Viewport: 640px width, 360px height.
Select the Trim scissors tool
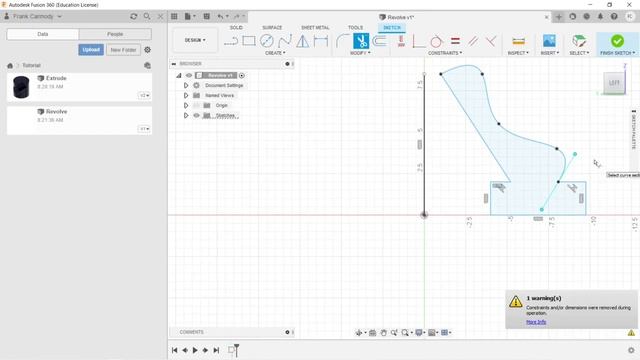[361, 41]
